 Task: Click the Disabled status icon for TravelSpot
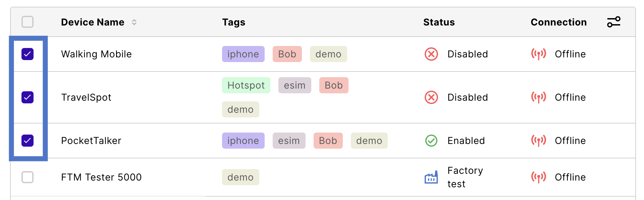point(431,97)
